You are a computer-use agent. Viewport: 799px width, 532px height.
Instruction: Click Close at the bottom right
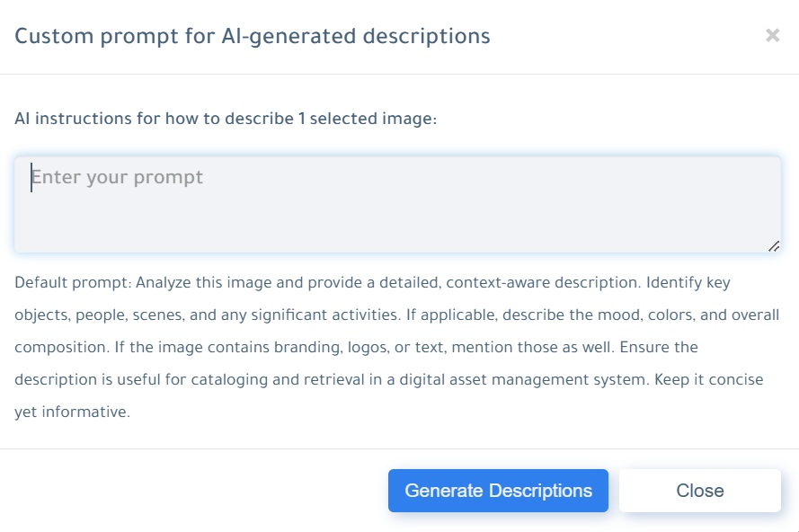point(700,490)
